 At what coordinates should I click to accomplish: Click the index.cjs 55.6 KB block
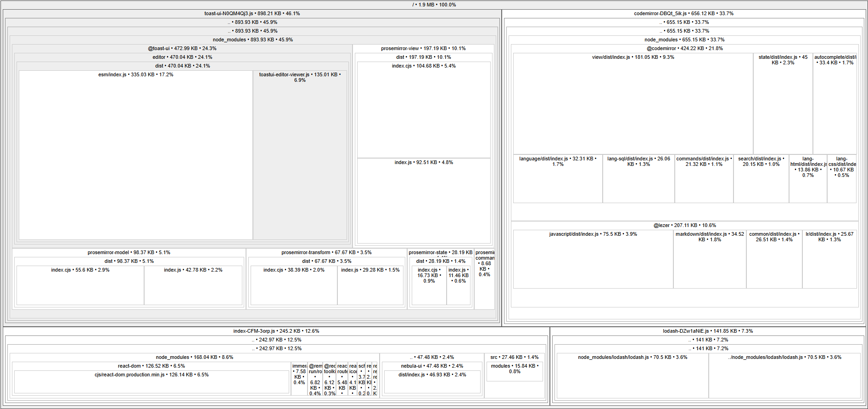pyautogui.click(x=80, y=285)
